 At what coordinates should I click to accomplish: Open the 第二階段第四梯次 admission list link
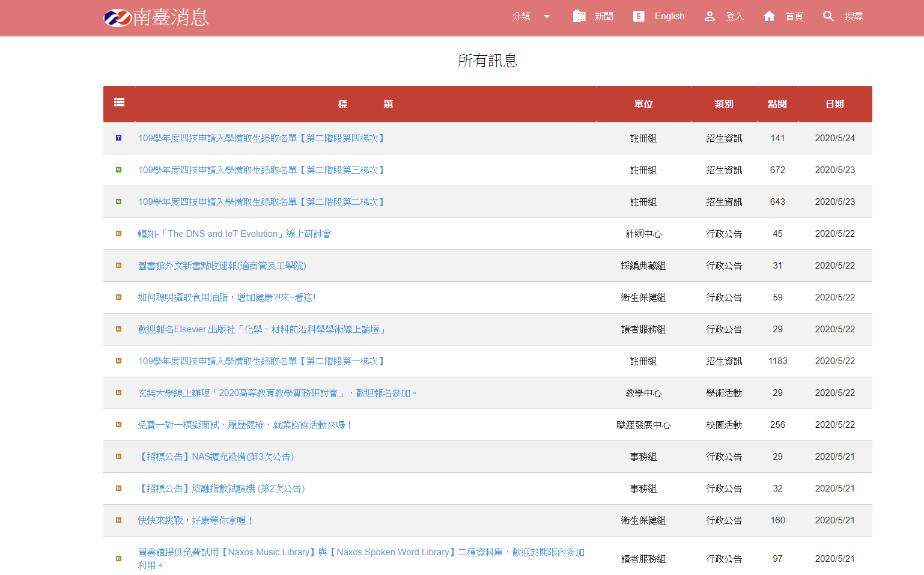point(262,138)
